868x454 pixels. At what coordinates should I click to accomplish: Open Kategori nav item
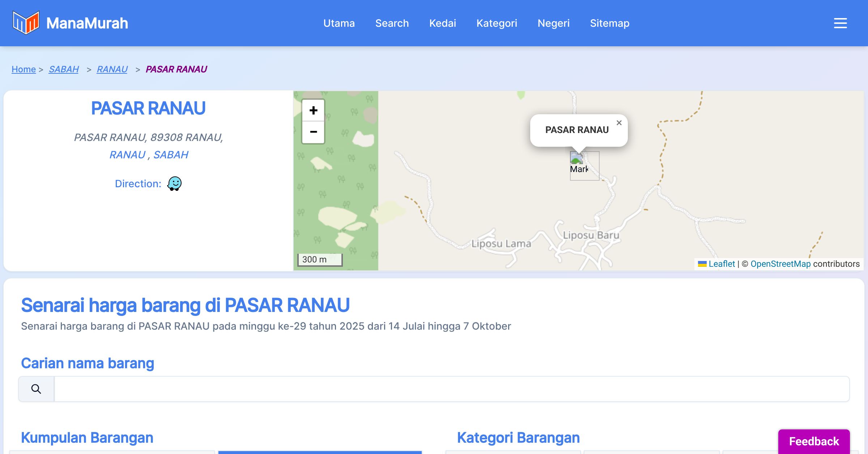(x=497, y=23)
